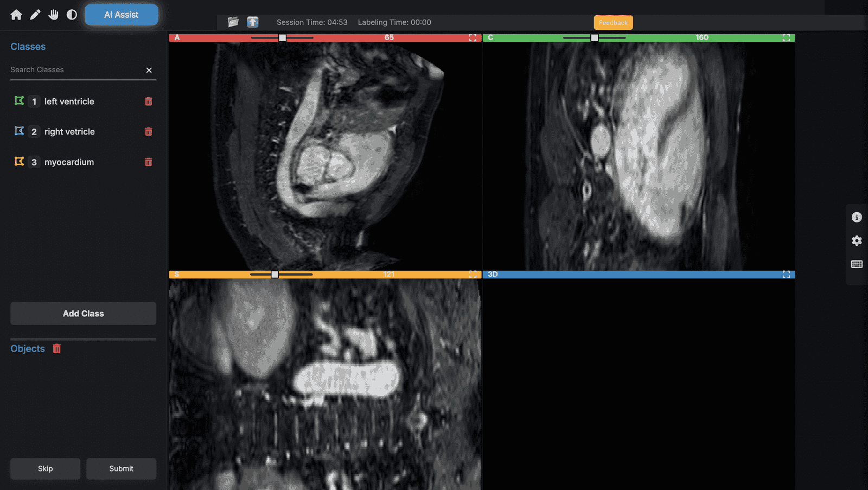The image size is (868, 490).
Task: Delete all objects with trash icon
Action: (x=57, y=349)
